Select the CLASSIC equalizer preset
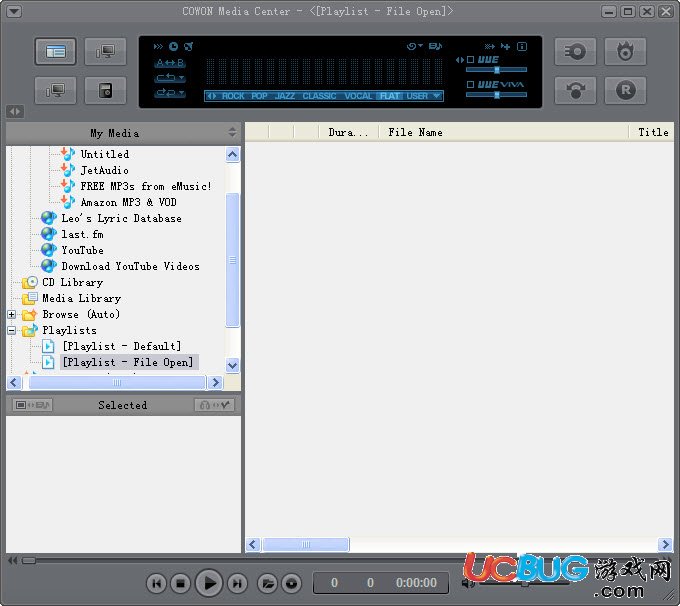 (x=319, y=96)
